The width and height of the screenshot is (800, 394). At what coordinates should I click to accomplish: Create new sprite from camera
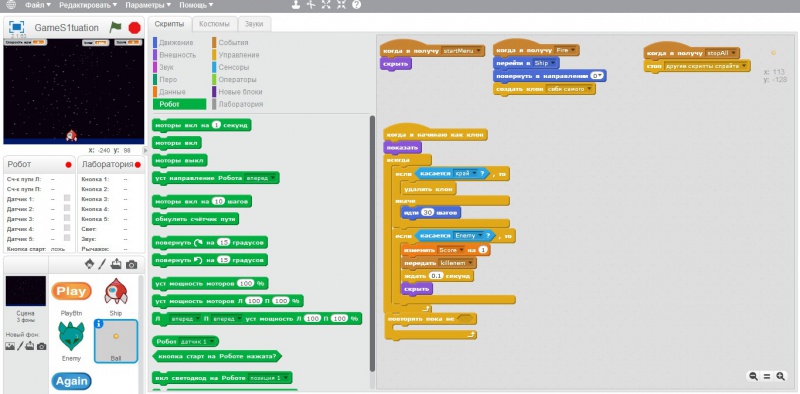tap(131, 264)
